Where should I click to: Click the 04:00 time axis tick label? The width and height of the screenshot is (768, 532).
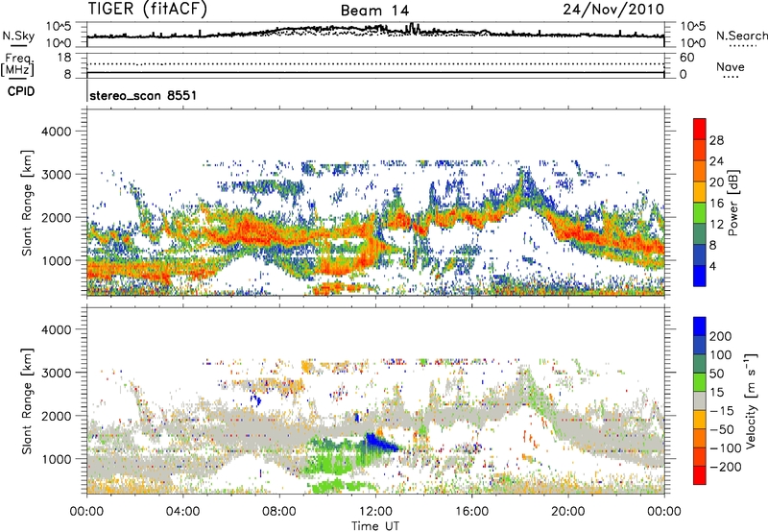coord(182,512)
